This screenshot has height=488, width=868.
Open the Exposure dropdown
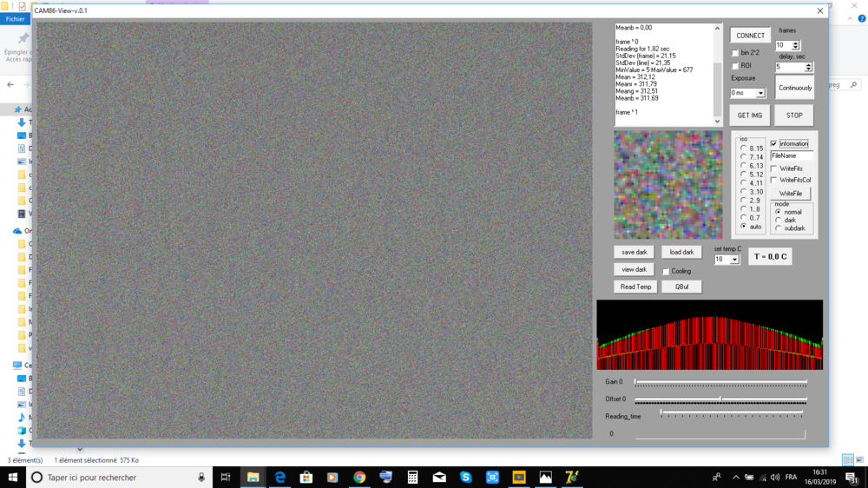click(x=760, y=93)
